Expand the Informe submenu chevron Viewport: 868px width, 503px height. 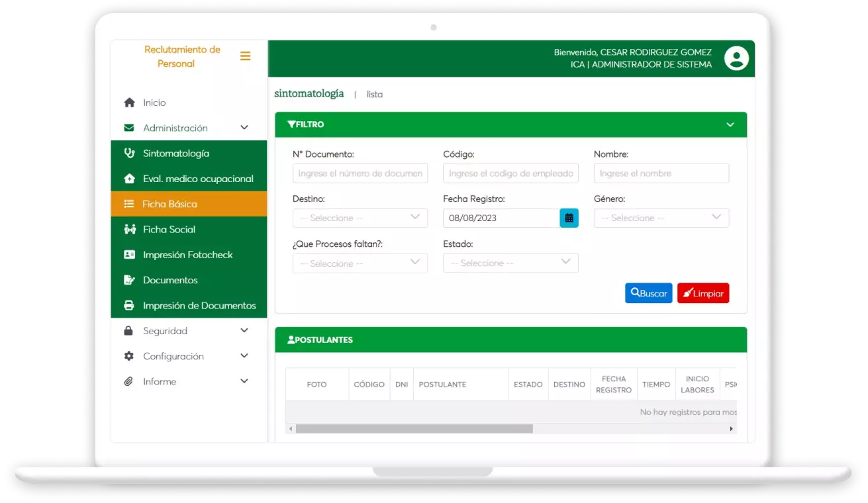pyautogui.click(x=244, y=381)
